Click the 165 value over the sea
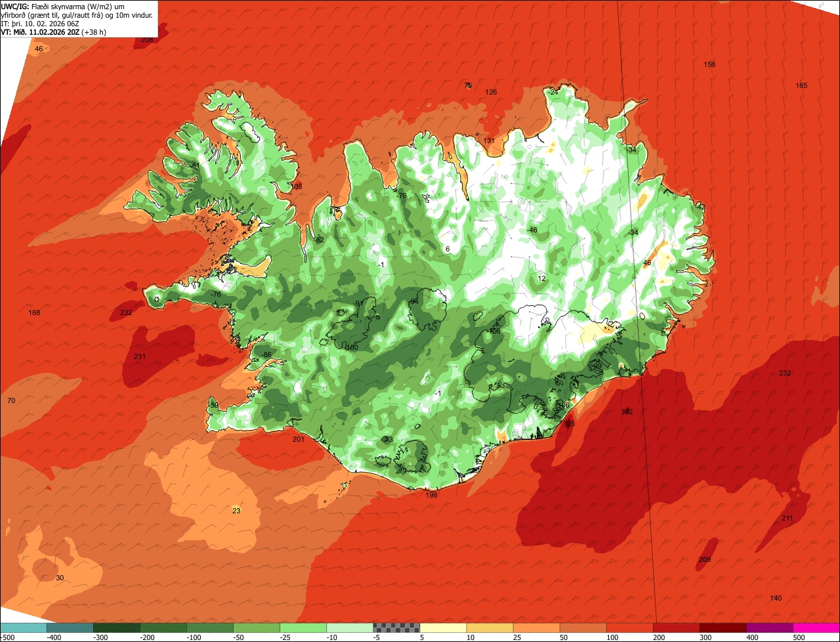The width and height of the screenshot is (840, 642). point(801,85)
